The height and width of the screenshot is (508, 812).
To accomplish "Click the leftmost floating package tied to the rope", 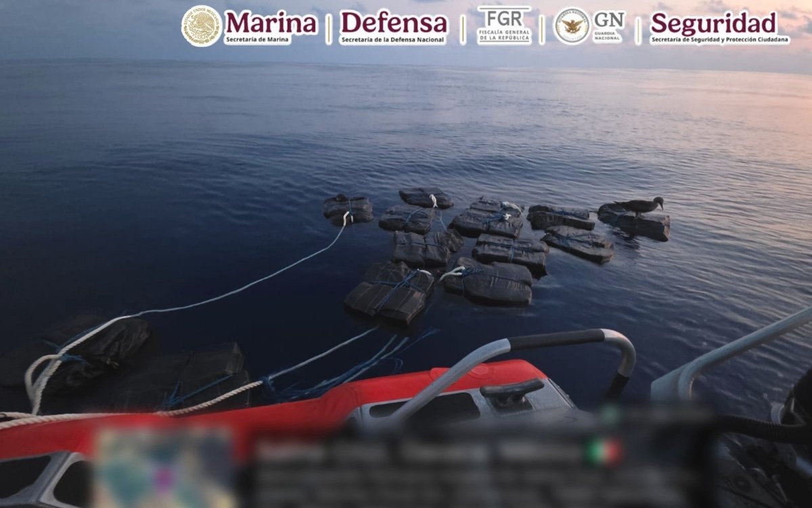I will click(347, 209).
